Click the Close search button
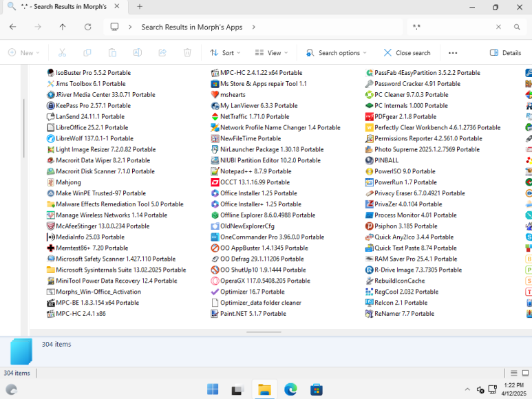This screenshot has height=399, width=532. [x=407, y=52]
